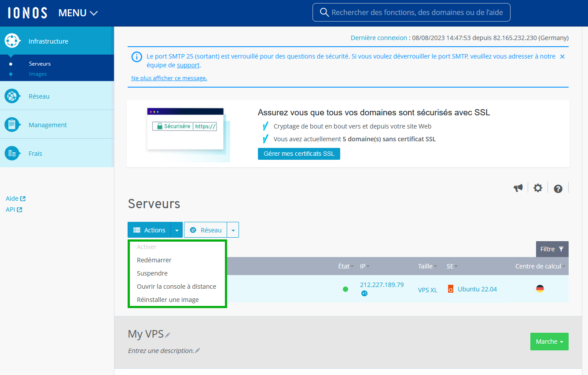
Task: Open Infrastructure section icon
Action: (12, 41)
